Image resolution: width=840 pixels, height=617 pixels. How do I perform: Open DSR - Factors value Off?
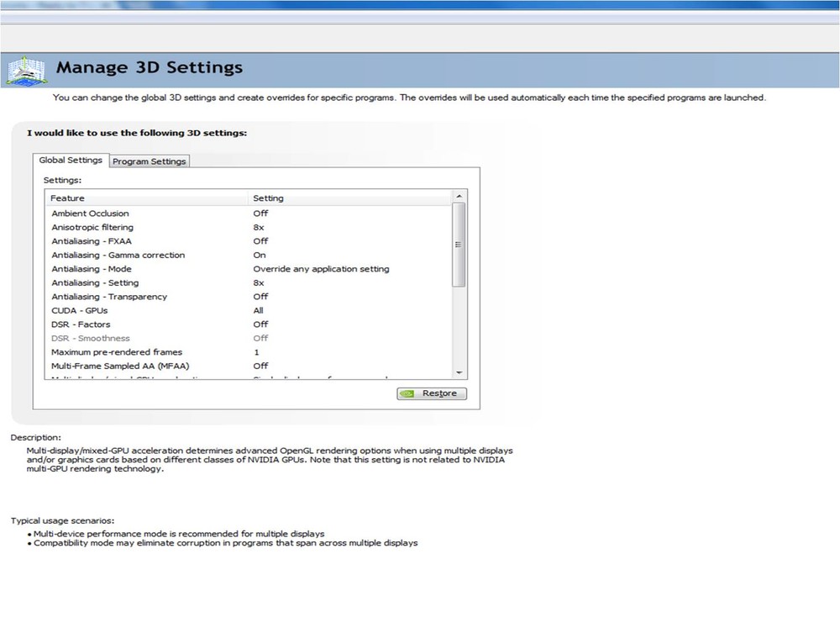pyautogui.click(x=260, y=324)
